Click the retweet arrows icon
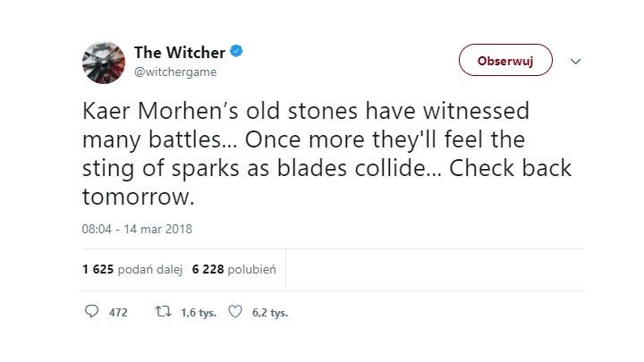644x362 pixels. click(x=161, y=313)
